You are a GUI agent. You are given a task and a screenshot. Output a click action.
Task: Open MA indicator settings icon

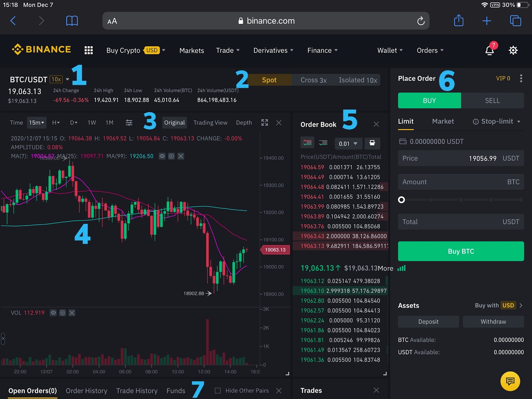171,156
